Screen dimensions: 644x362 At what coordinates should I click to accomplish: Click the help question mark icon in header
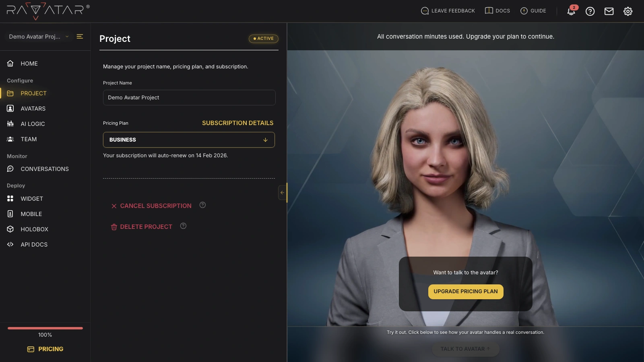point(590,11)
